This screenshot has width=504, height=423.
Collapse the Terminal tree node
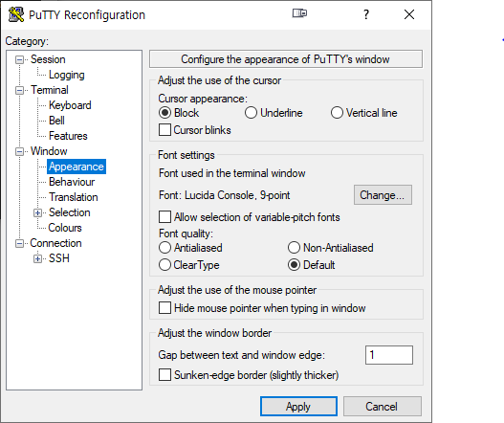click(x=20, y=90)
